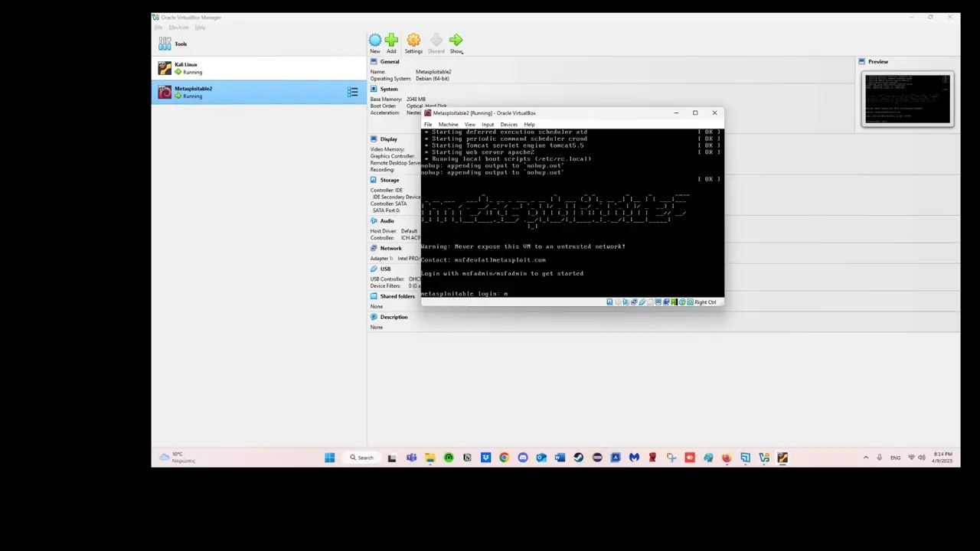The height and width of the screenshot is (551, 980).
Task: Open Google Chrome from the taskbar
Action: (504, 458)
